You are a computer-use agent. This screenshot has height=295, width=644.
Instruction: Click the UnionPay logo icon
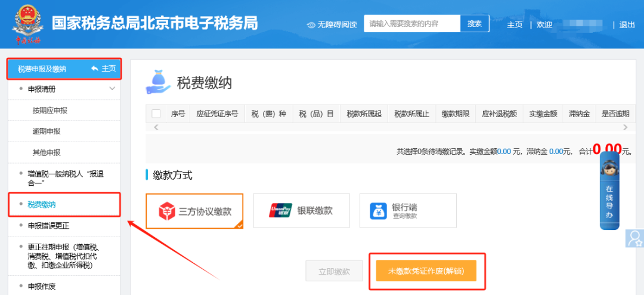coord(280,211)
